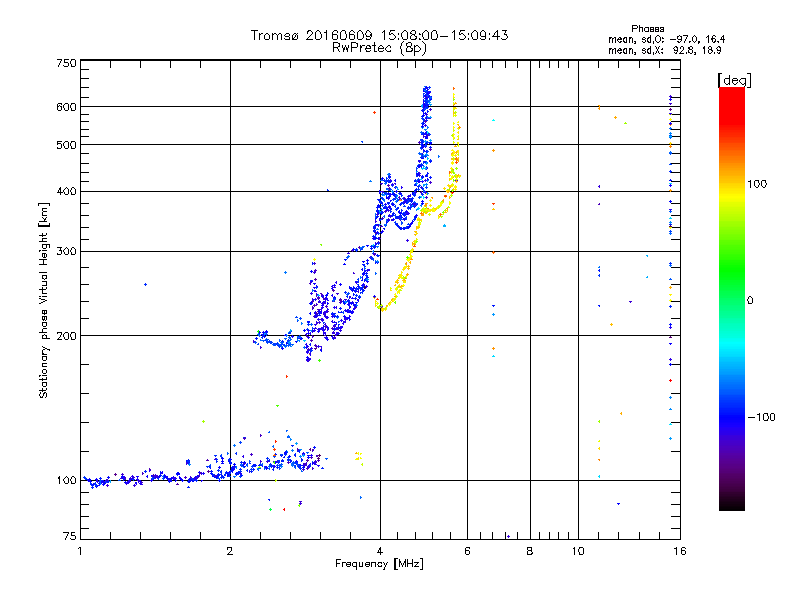Select the 'RwPretec (8p)' subtitle text
The height and width of the screenshot is (600, 800).
[x=379, y=48]
